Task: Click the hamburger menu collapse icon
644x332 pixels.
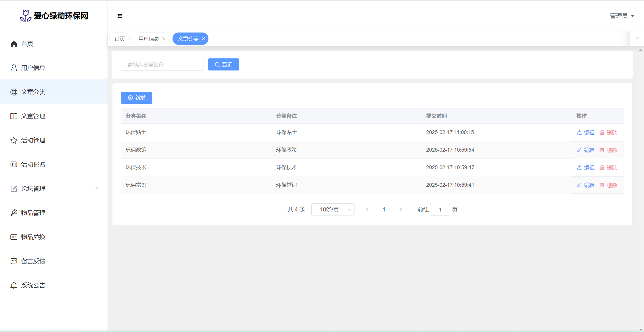Action: click(x=120, y=16)
